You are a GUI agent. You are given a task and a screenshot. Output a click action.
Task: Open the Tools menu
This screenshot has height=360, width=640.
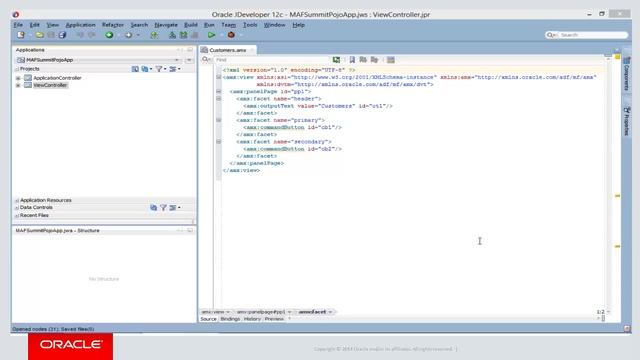pos(250,25)
